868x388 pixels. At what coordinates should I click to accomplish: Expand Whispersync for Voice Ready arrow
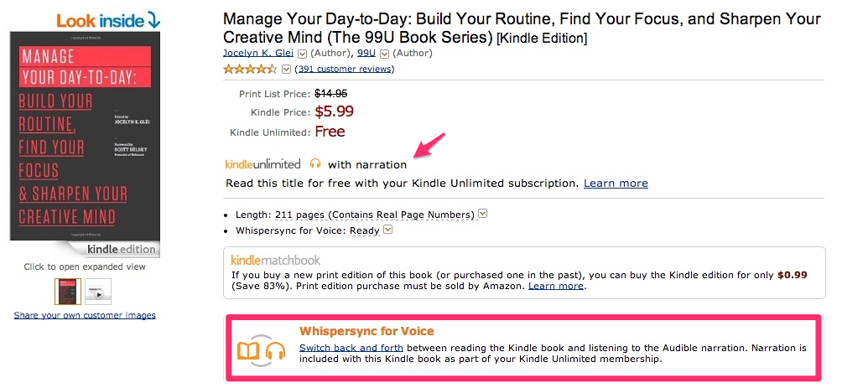(x=388, y=230)
